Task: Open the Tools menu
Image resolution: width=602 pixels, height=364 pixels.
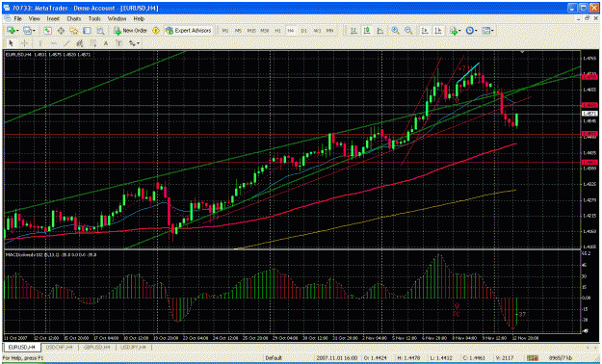Action: coord(94,18)
